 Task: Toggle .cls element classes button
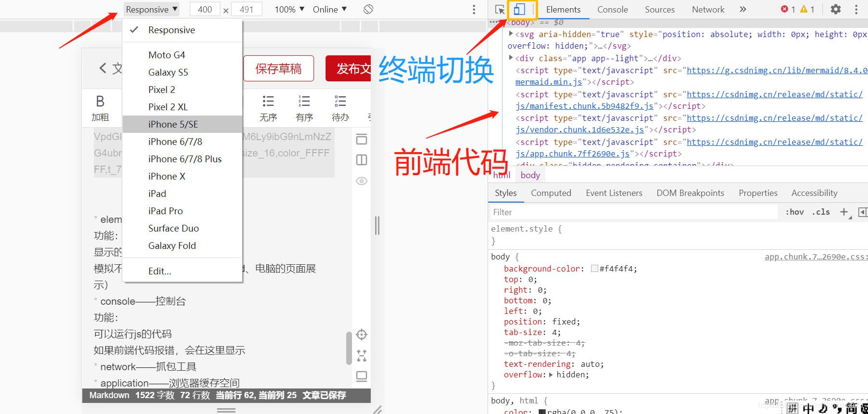pos(821,212)
